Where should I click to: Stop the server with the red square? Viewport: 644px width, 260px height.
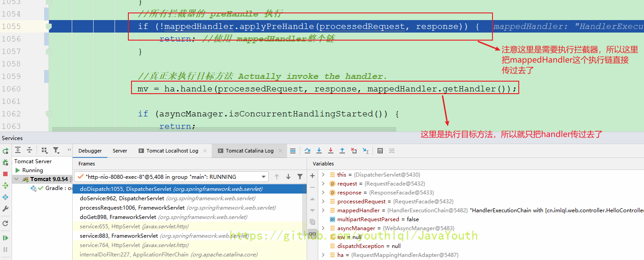coord(5,174)
